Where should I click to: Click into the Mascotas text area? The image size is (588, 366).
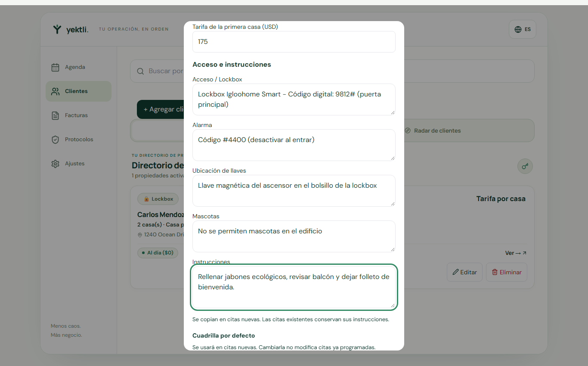294,236
